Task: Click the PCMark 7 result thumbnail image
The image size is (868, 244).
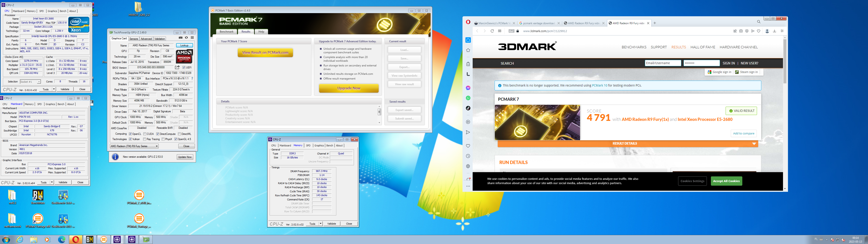Action: (538, 122)
